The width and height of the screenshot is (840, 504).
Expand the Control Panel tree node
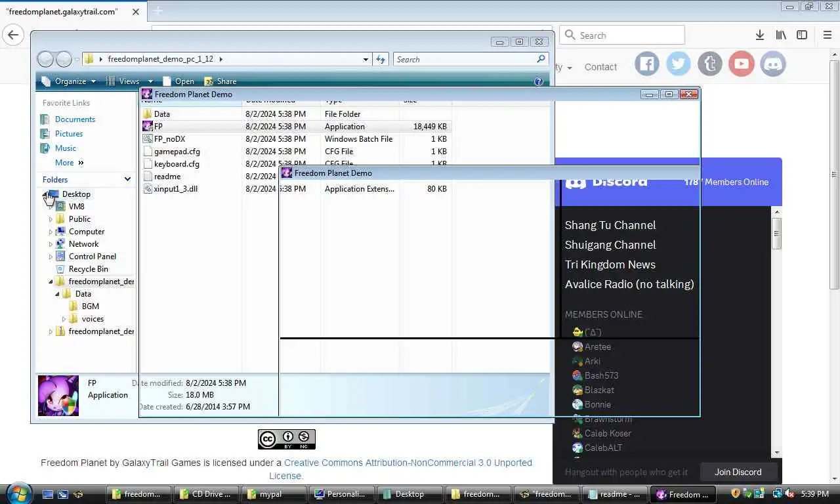51,257
